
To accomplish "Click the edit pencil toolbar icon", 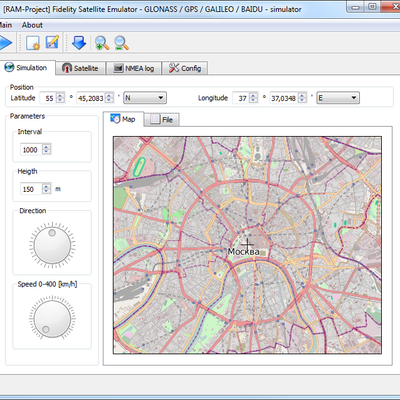I will click(x=52, y=42).
